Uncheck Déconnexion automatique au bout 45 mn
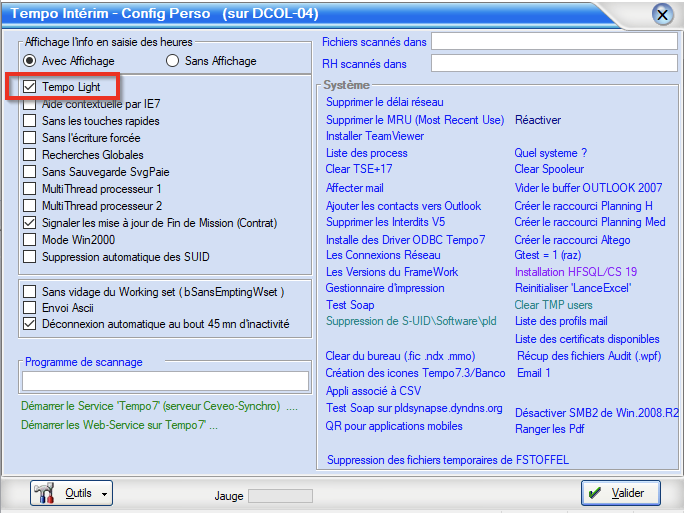 point(30,324)
